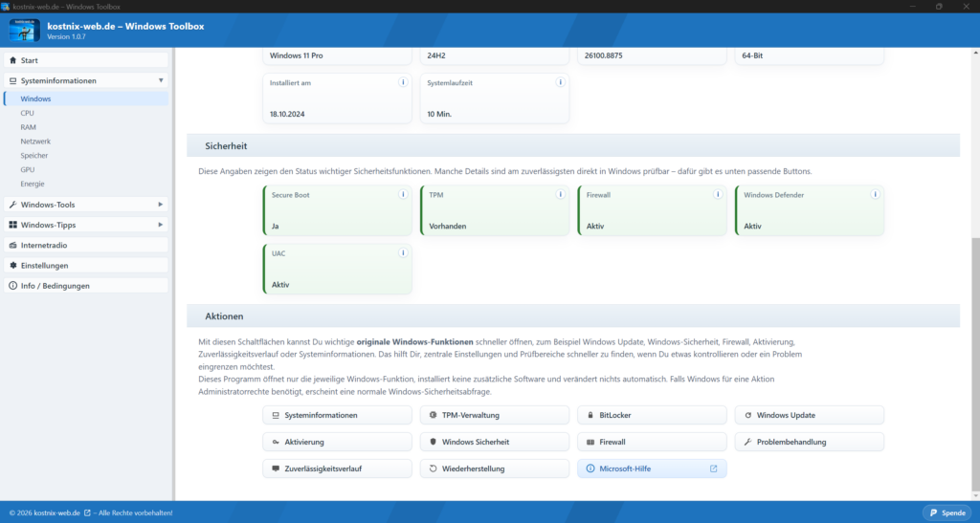The height and width of the screenshot is (523, 980).
Task: Click the Spende donate button
Action: 947,513
